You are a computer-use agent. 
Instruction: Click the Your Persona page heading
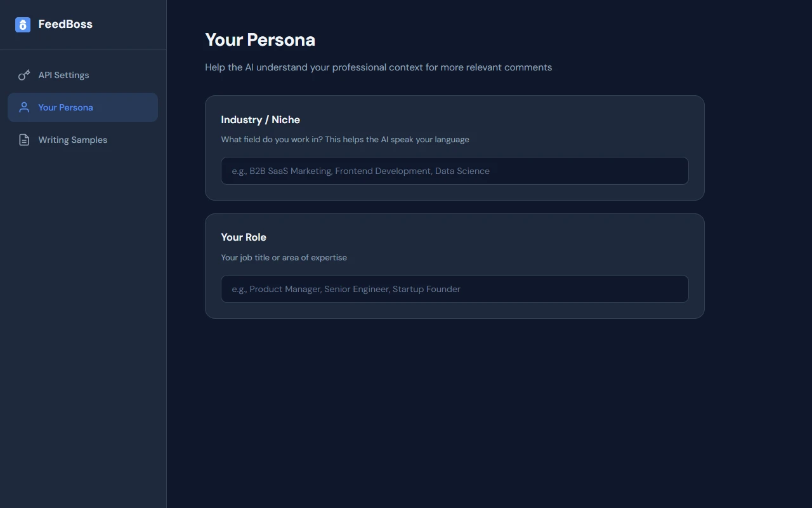tap(260, 39)
